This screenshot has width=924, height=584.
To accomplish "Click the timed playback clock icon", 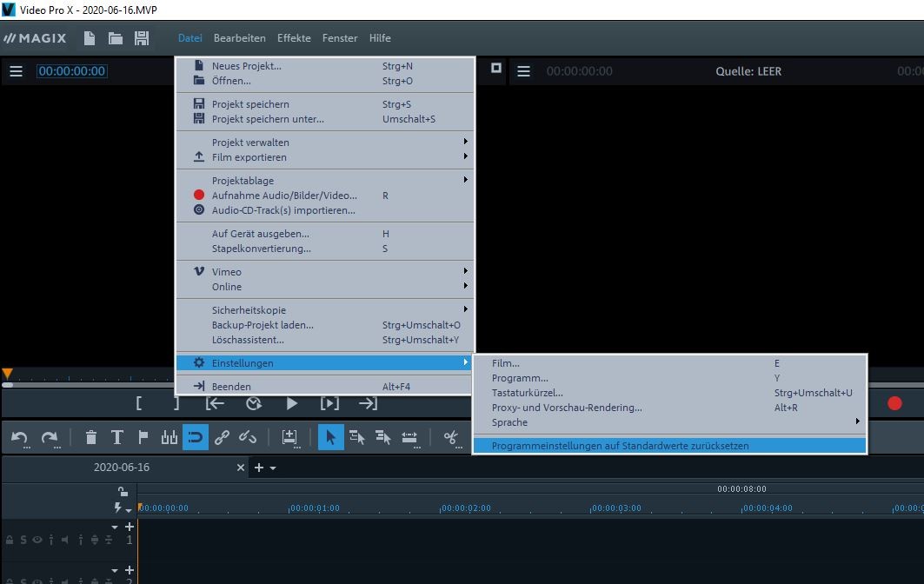I will click(254, 403).
